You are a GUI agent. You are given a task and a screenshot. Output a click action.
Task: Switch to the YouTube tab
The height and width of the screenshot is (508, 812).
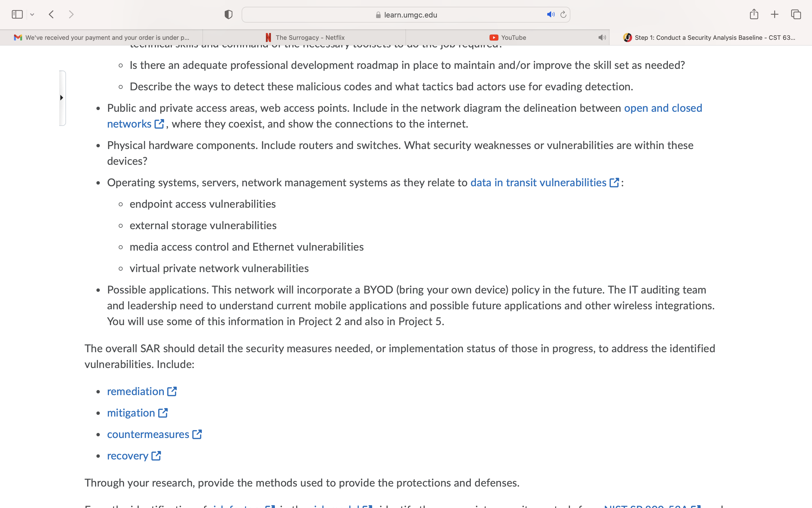click(x=507, y=38)
